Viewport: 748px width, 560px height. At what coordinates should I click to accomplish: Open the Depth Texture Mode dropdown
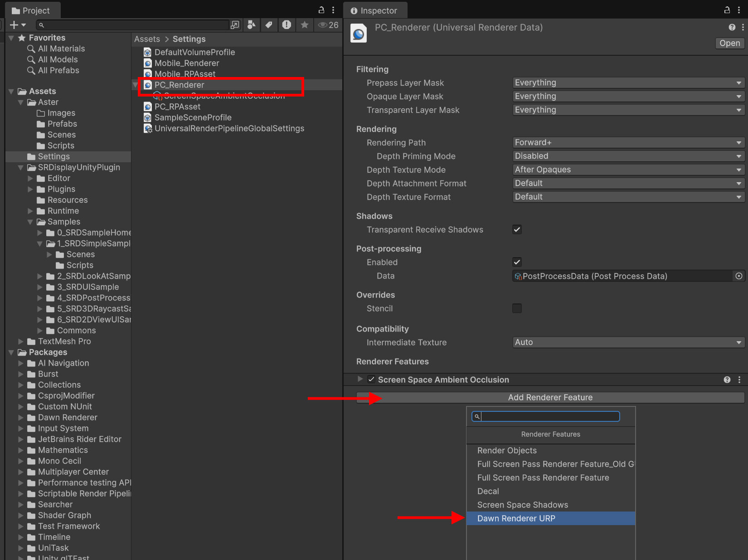click(x=628, y=170)
